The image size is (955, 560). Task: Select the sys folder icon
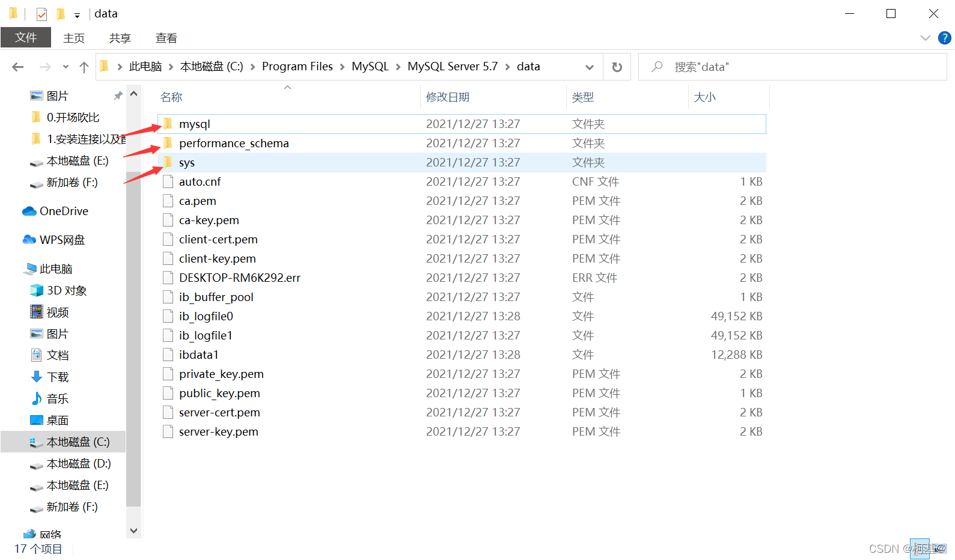(x=168, y=162)
